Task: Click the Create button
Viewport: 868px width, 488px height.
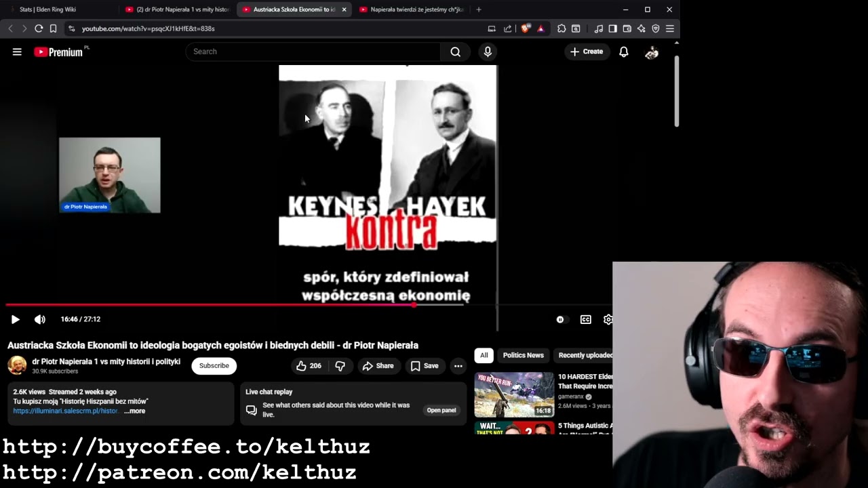Action: click(x=587, y=52)
